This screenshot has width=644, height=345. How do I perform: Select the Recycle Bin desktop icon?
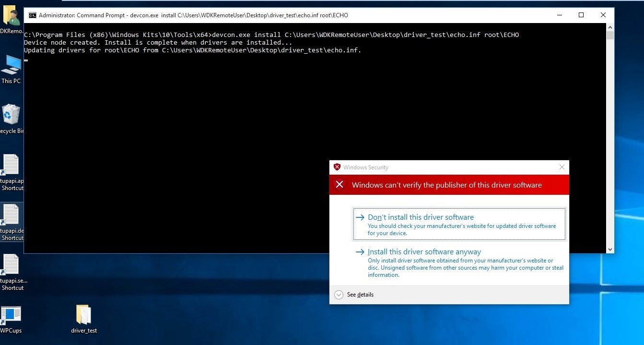11,116
